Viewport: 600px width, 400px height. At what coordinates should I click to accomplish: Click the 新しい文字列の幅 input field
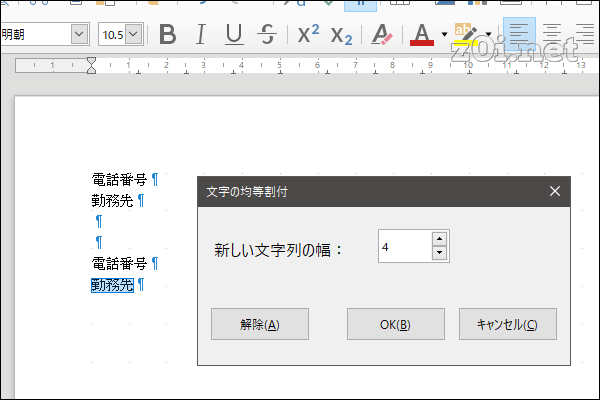point(406,247)
